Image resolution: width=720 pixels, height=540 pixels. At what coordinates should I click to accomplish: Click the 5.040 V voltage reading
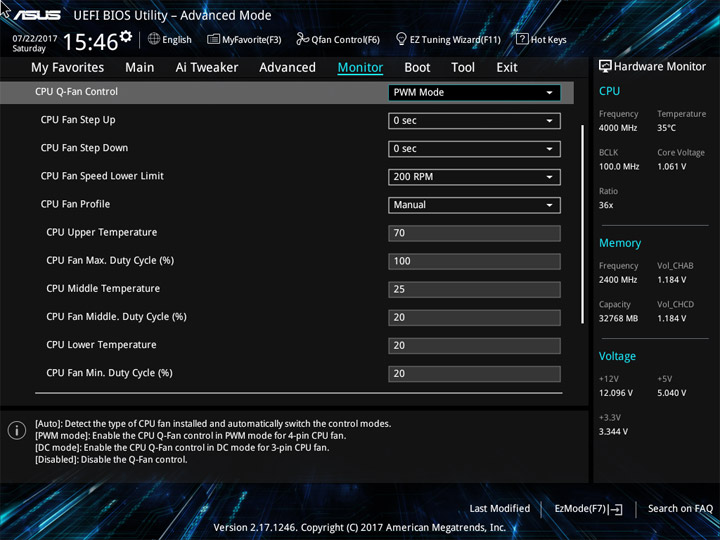pyautogui.click(x=672, y=393)
